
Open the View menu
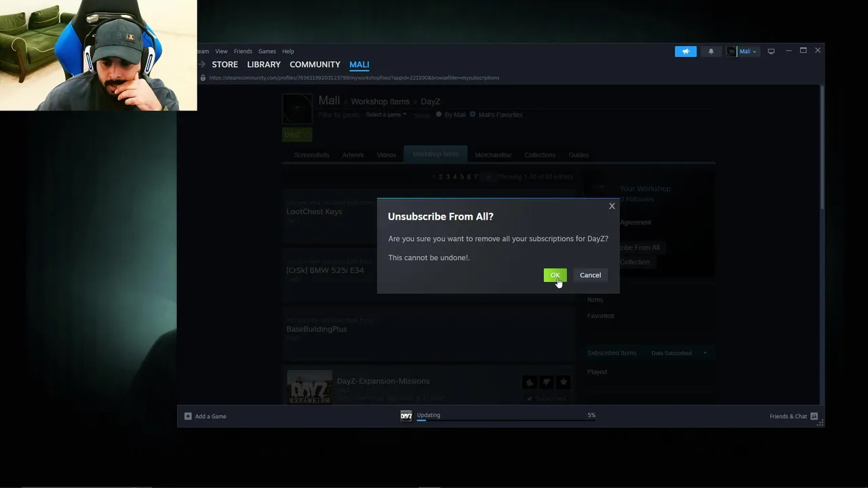(x=221, y=52)
